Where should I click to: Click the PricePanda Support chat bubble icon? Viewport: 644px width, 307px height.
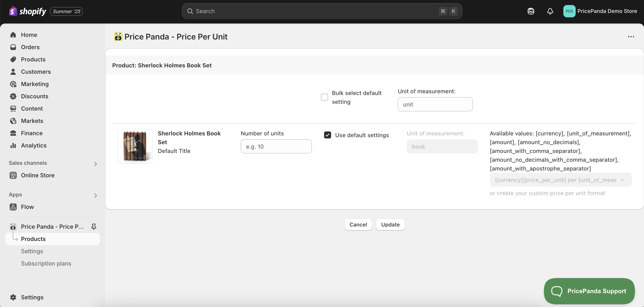(557, 291)
